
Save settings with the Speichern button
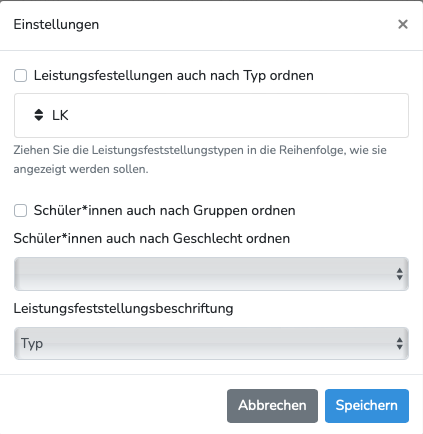[x=367, y=406]
